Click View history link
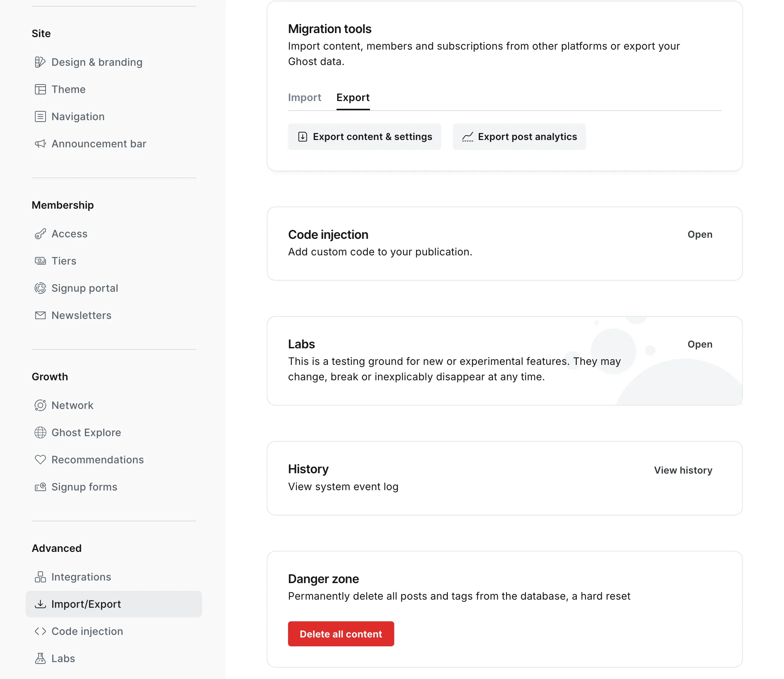The width and height of the screenshot is (784, 679). tap(683, 470)
